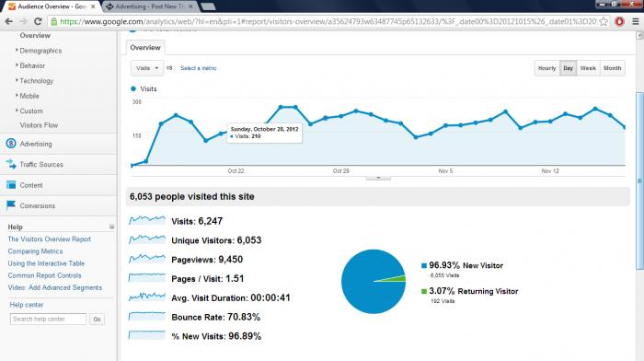The width and height of the screenshot is (644, 361).
Task: Open Using the Interactive Table link
Action: [46, 263]
